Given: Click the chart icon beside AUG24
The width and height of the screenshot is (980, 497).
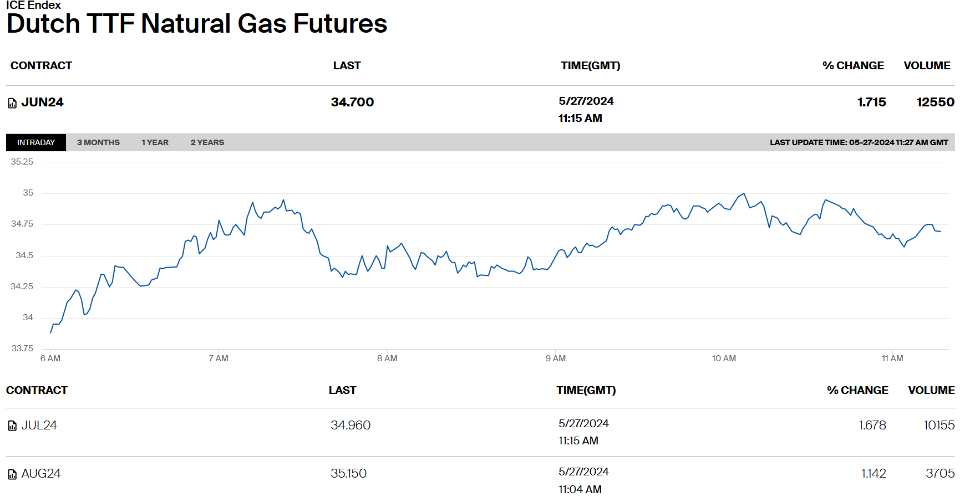Looking at the screenshot, I should [12, 474].
